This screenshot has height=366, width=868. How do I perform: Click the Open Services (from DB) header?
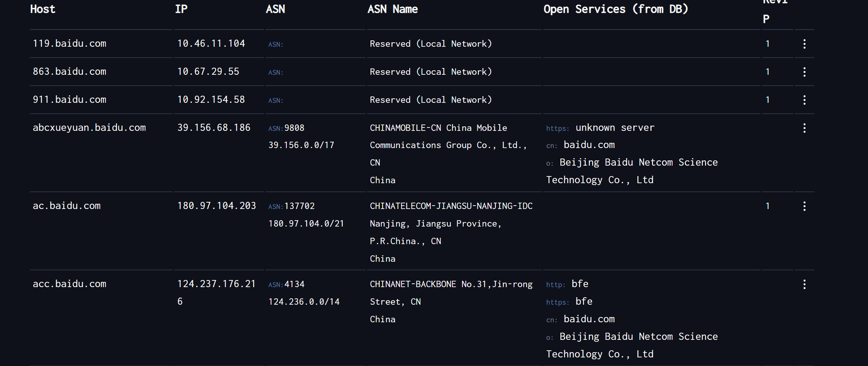pyautogui.click(x=615, y=9)
